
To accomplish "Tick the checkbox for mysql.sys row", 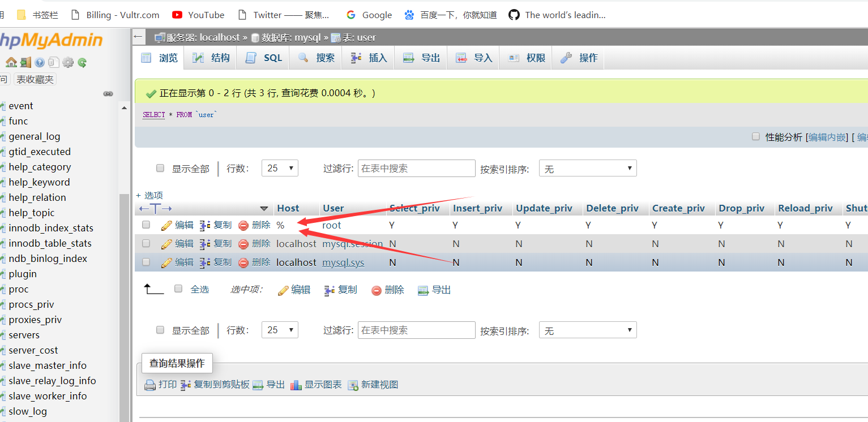I will [146, 262].
